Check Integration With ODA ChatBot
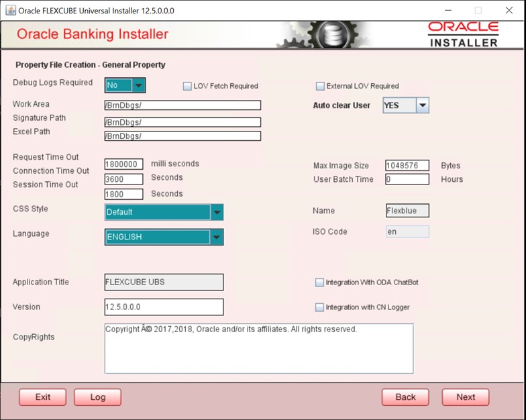 319,282
